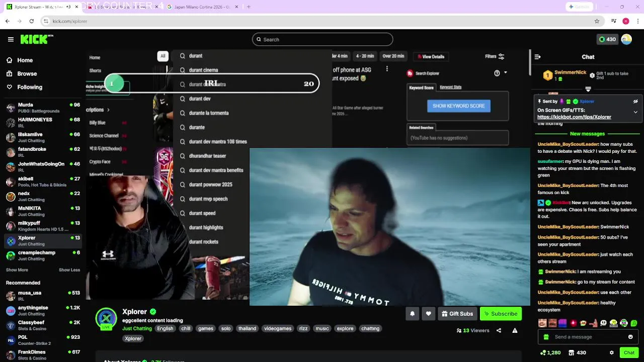Click the New messages indicator
The image size is (644, 362).
pyautogui.click(x=587, y=134)
